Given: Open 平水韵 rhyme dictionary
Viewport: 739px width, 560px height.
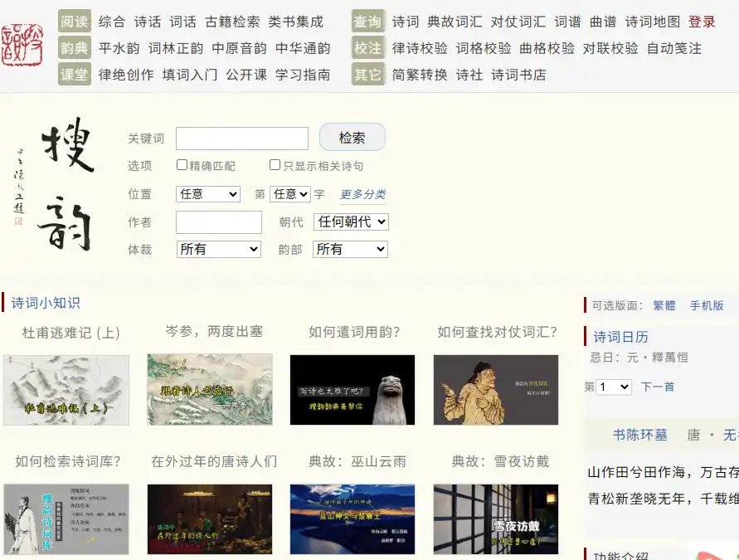Looking at the screenshot, I should [119, 48].
